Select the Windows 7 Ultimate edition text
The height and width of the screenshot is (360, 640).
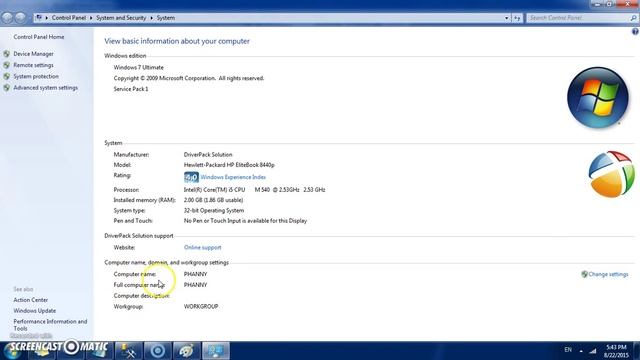click(138, 67)
